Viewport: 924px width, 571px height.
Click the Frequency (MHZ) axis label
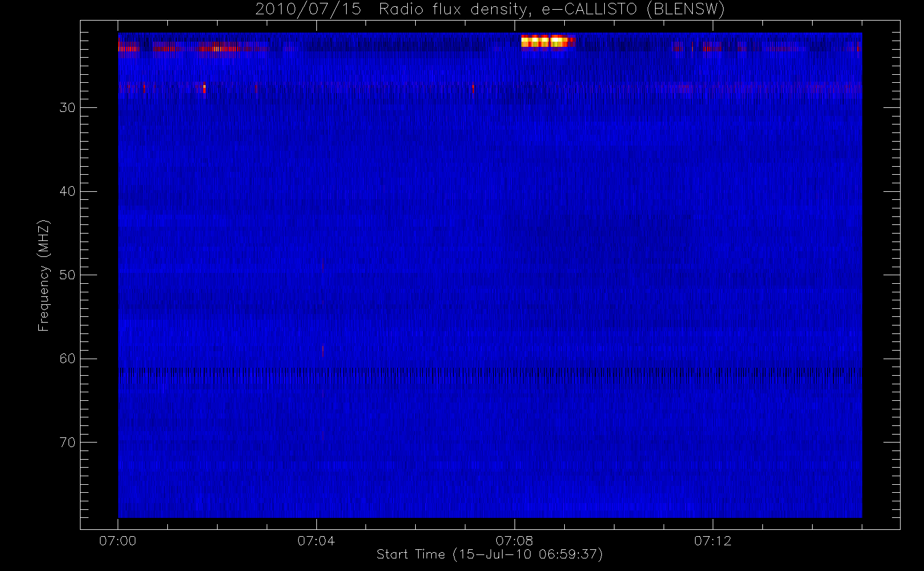point(44,275)
